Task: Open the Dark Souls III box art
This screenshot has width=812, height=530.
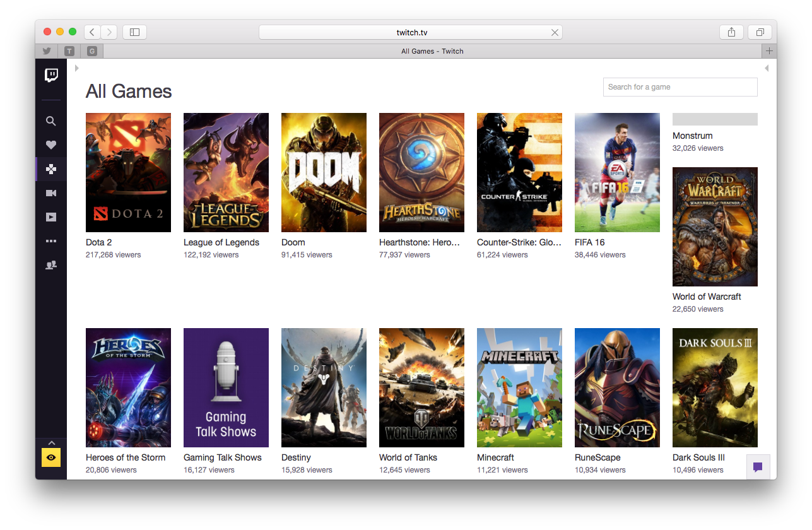Action: coord(715,387)
